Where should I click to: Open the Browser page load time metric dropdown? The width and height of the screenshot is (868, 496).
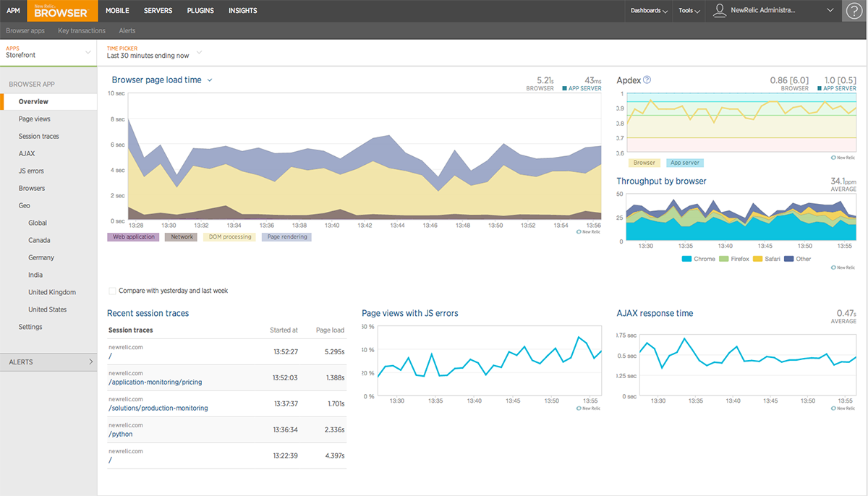pos(210,80)
